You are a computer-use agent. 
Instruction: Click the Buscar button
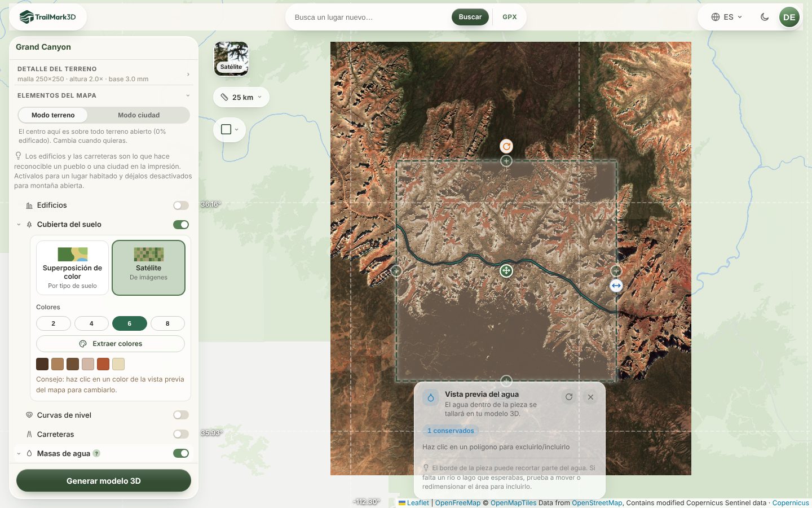470,17
